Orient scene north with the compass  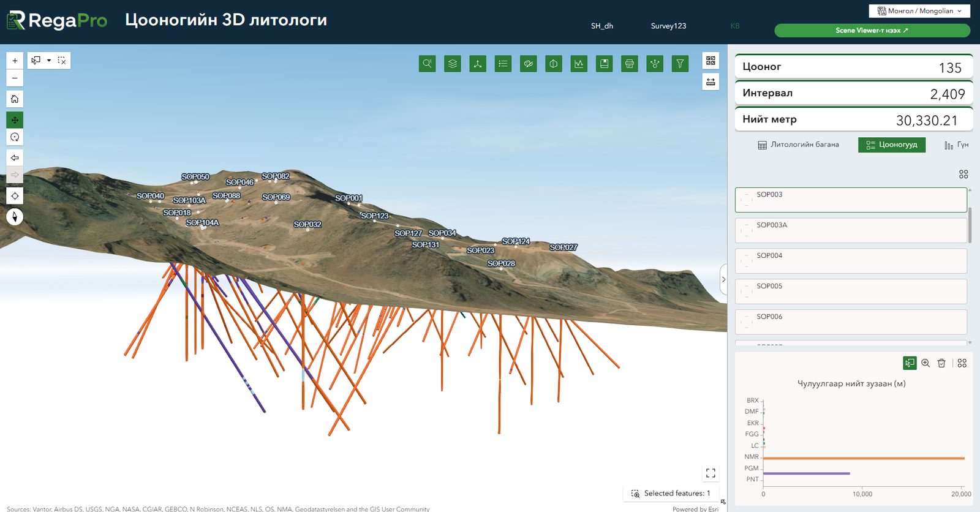[x=15, y=217]
